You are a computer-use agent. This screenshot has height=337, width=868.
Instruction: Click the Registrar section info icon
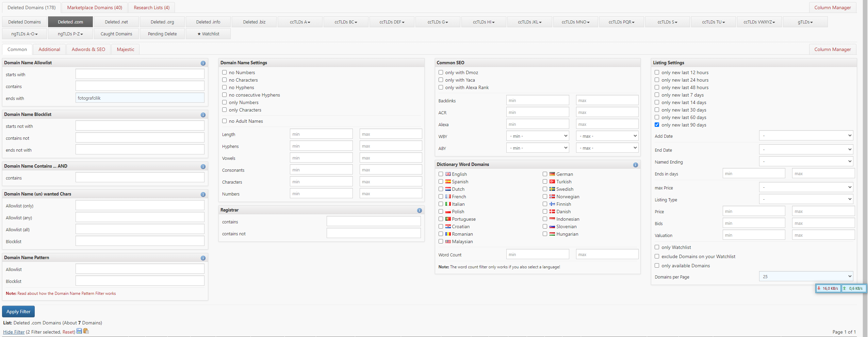coord(420,210)
